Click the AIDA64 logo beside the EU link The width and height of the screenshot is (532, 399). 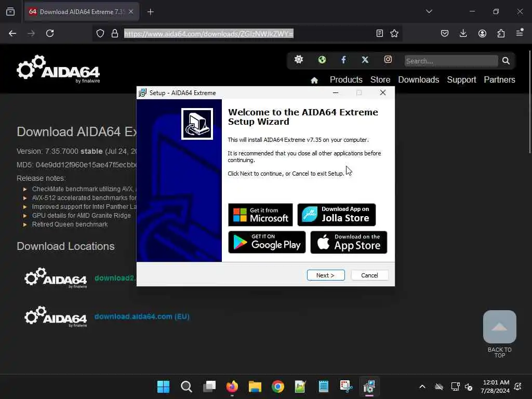click(x=56, y=317)
